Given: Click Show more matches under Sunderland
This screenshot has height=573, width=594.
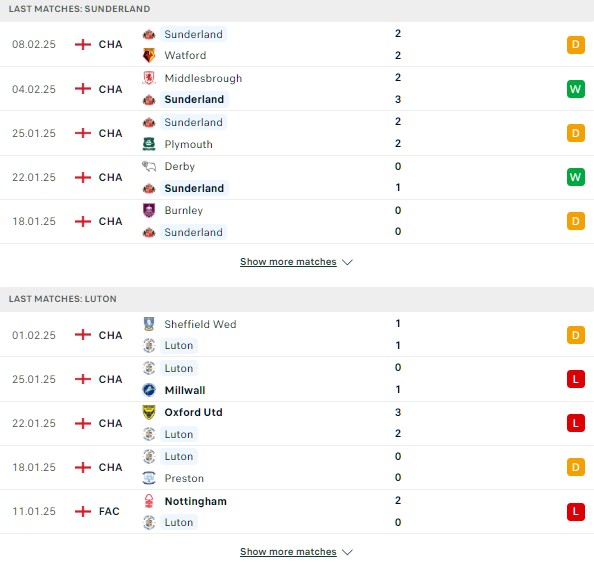Looking at the screenshot, I should tap(288, 262).
